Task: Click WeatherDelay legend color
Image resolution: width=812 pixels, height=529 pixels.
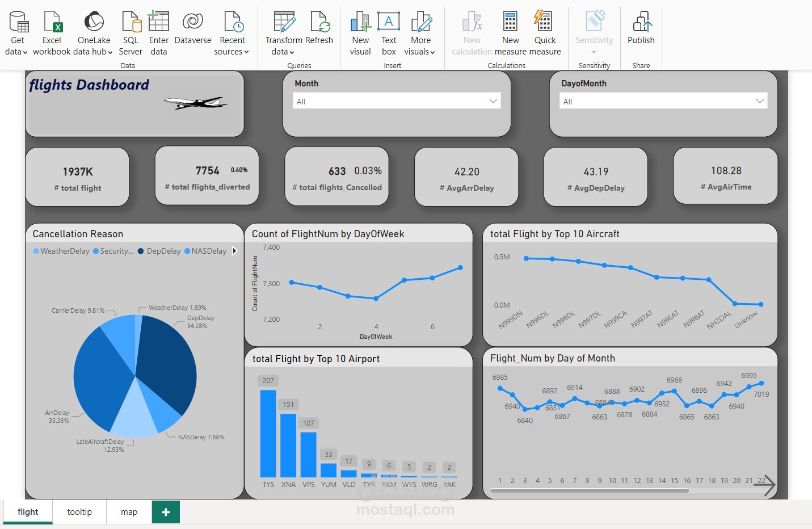Action: [36, 251]
